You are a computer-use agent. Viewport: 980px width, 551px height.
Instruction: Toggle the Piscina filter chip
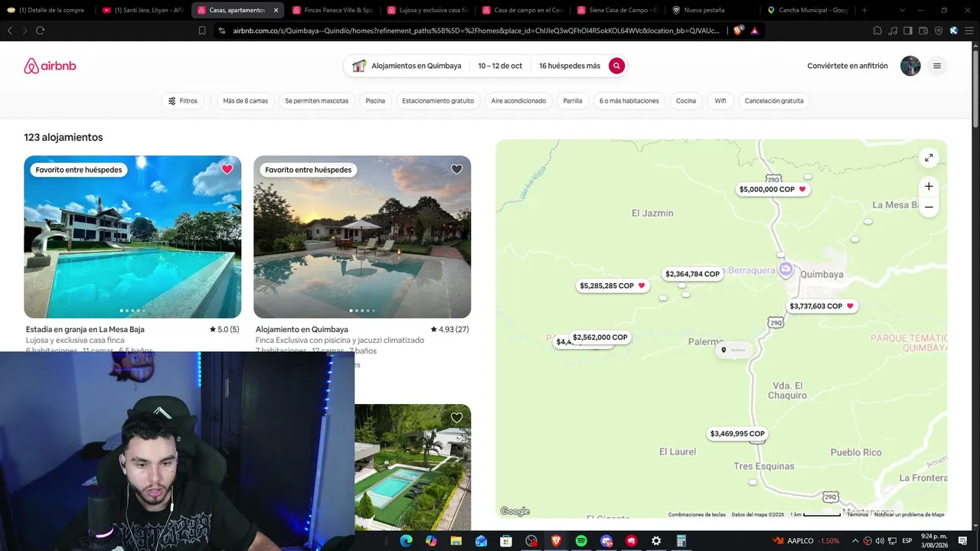[375, 101]
